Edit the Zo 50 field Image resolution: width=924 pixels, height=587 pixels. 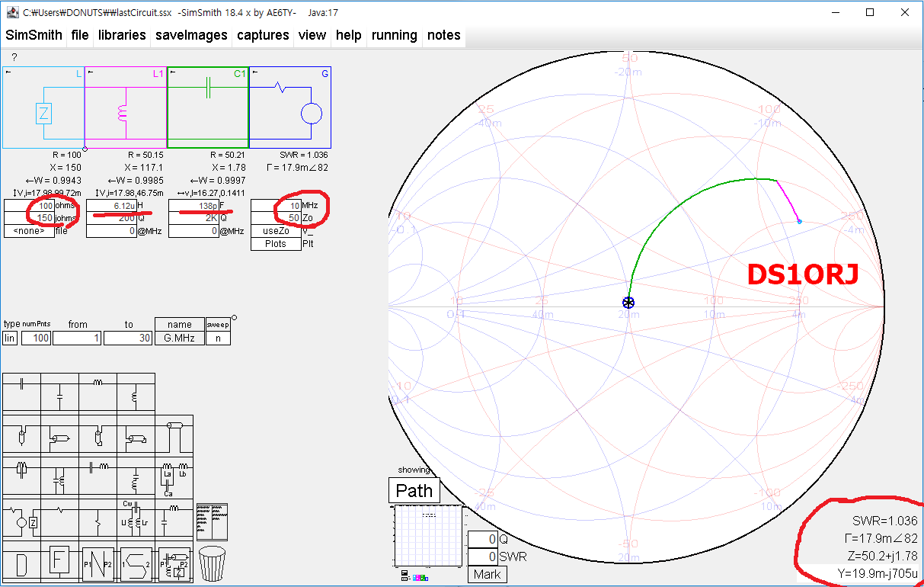276,219
